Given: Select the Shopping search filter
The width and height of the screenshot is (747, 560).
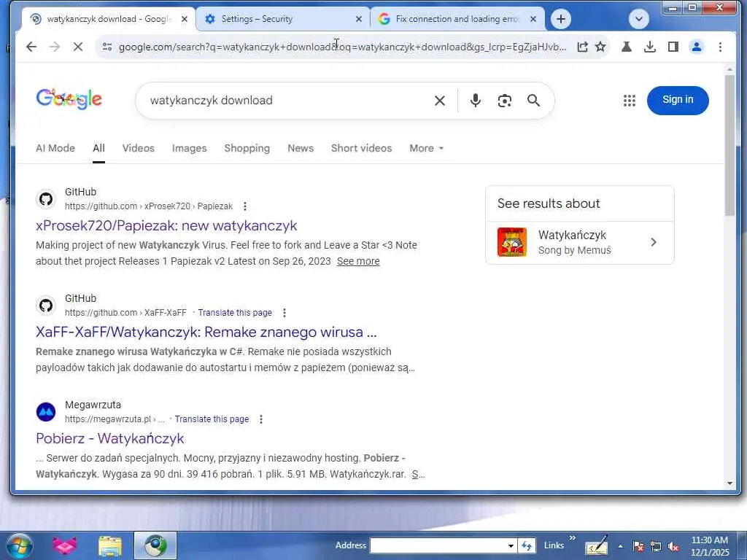Looking at the screenshot, I should coord(247,148).
